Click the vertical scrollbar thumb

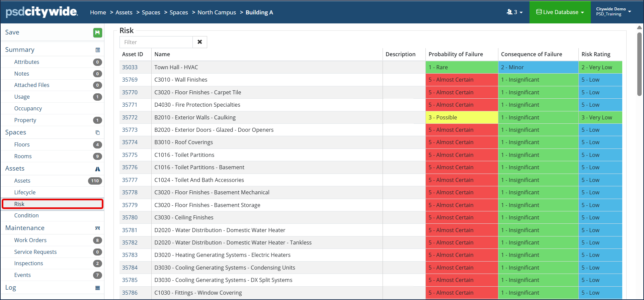[639, 64]
